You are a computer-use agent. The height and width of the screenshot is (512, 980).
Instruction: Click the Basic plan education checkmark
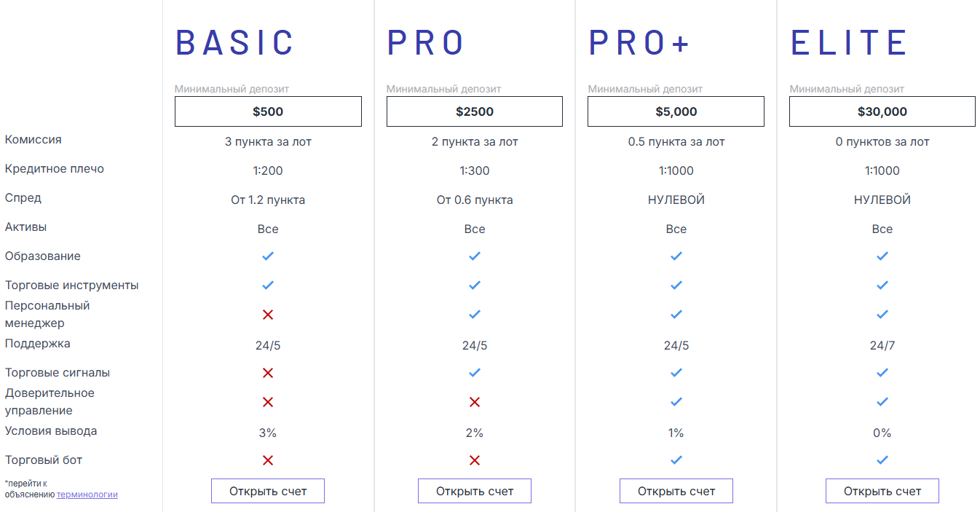pyautogui.click(x=268, y=256)
